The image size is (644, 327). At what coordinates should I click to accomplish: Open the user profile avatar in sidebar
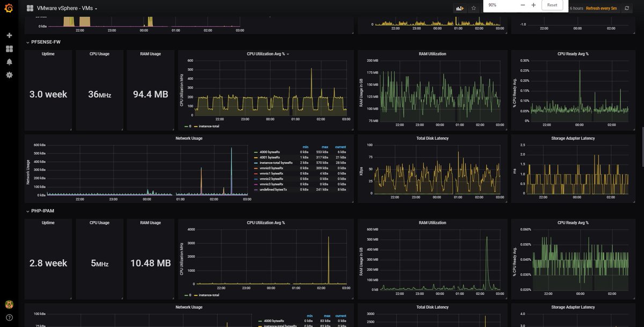coord(9,304)
